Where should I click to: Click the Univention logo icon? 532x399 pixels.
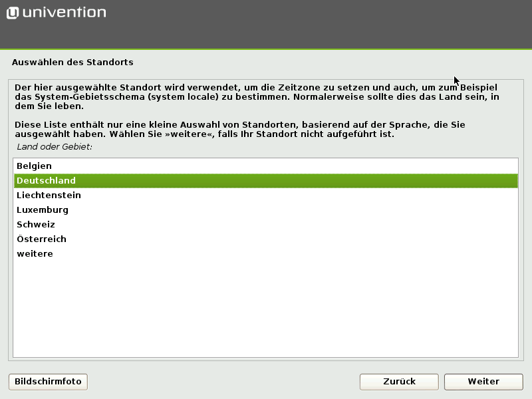coord(14,12)
